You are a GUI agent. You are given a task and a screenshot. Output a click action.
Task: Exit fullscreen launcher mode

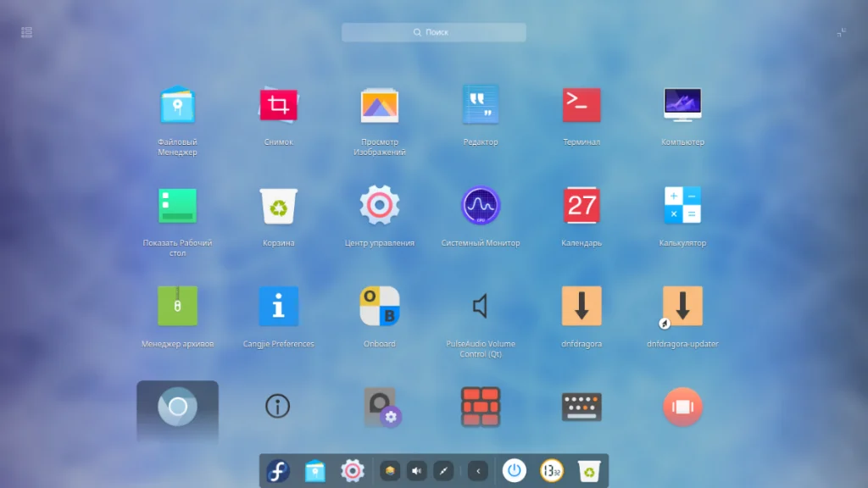click(841, 33)
